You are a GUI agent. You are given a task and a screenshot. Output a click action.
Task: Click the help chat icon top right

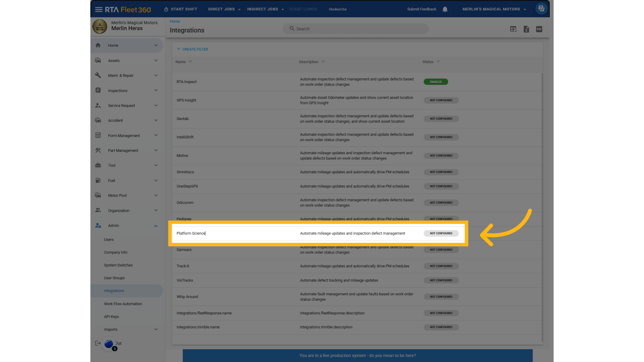click(x=541, y=9)
